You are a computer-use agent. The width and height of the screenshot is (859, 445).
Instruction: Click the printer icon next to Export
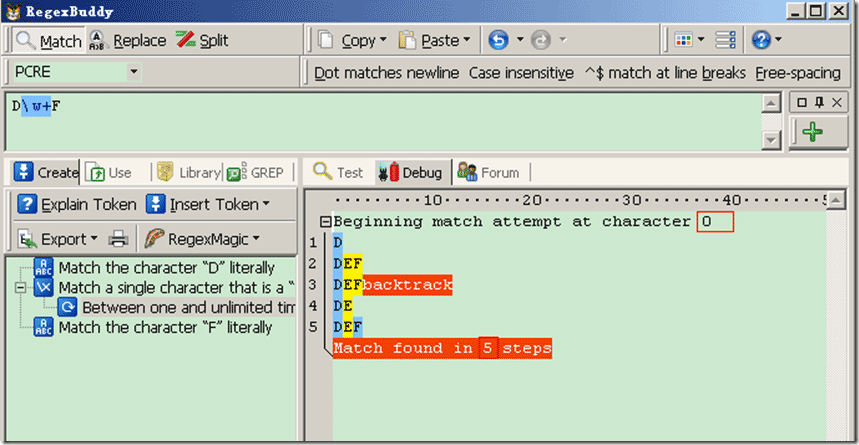click(x=118, y=239)
